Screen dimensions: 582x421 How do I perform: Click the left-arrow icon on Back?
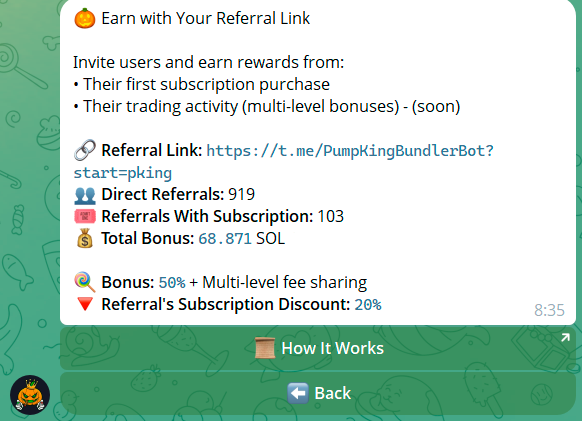coord(298,393)
